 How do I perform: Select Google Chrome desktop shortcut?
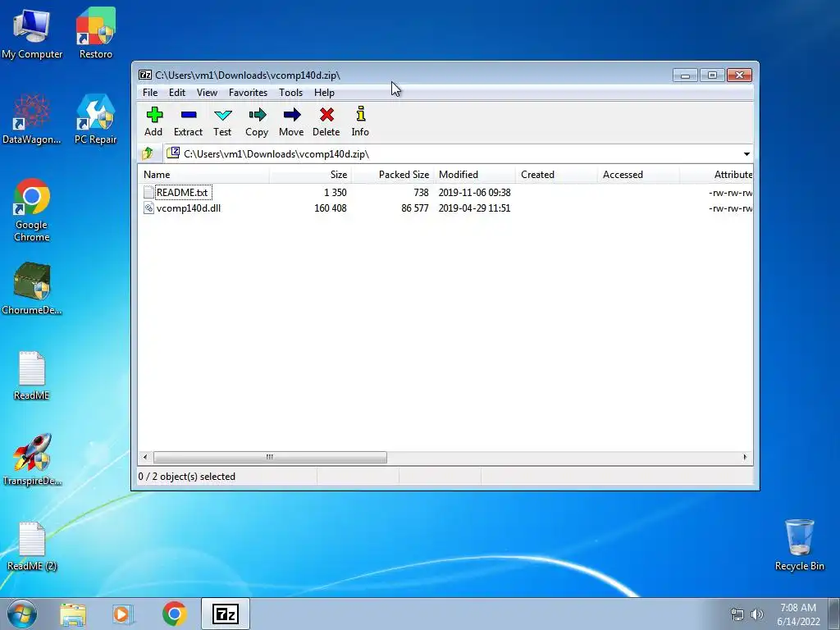click(x=32, y=210)
